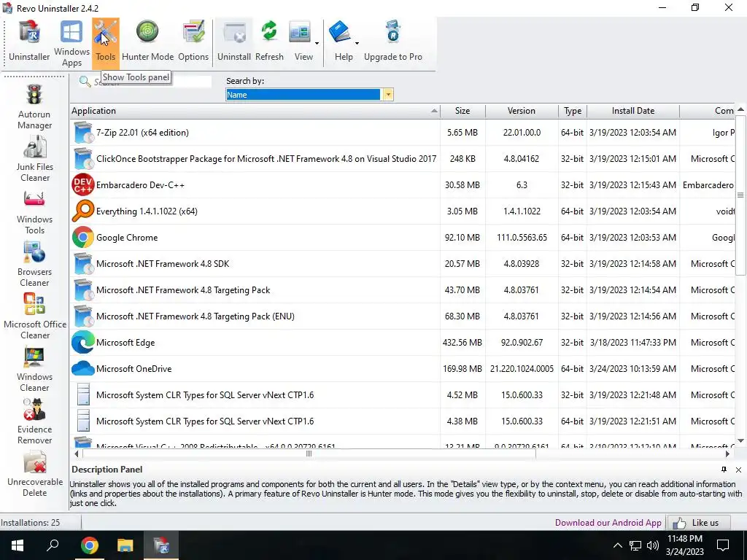Refresh the installed programs list
Screen dimensions: 747x560
(269, 42)
